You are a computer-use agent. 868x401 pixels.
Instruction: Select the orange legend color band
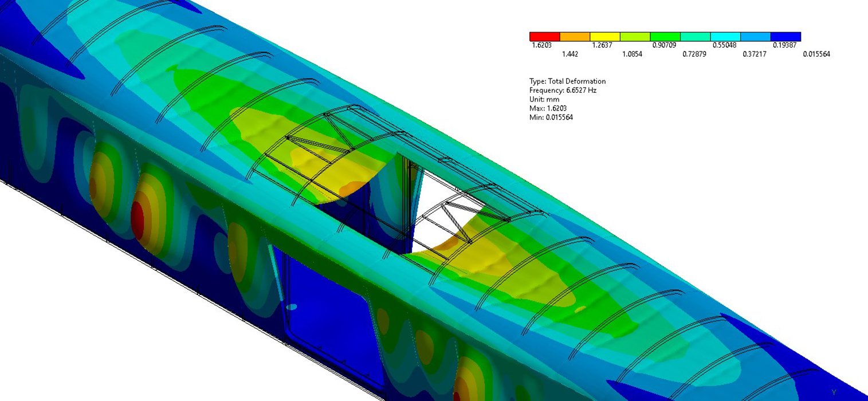(575, 37)
